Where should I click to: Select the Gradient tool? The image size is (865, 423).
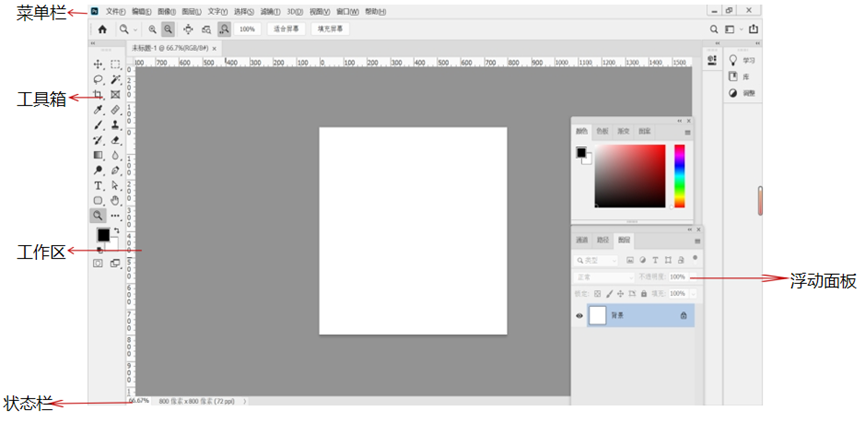tap(98, 155)
